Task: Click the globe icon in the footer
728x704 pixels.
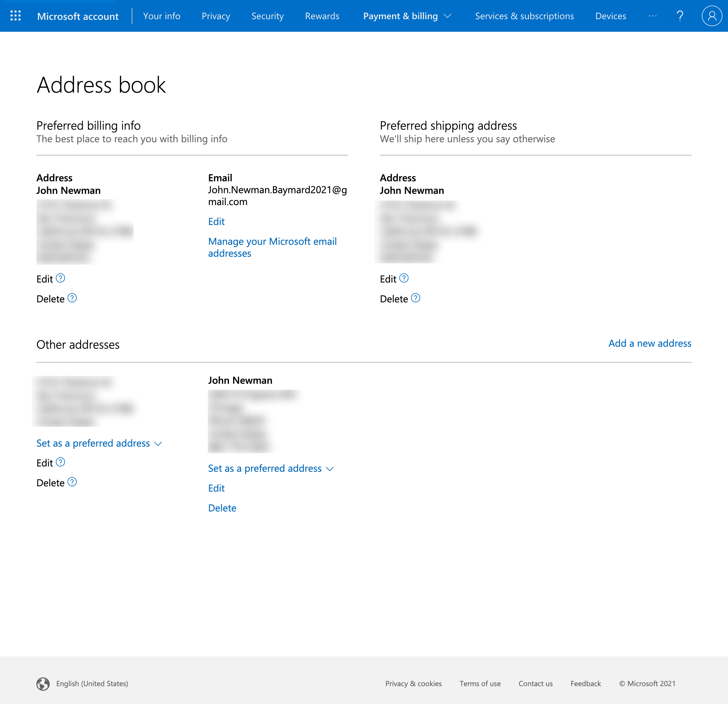Action: pyautogui.click(x=43, y=683)
